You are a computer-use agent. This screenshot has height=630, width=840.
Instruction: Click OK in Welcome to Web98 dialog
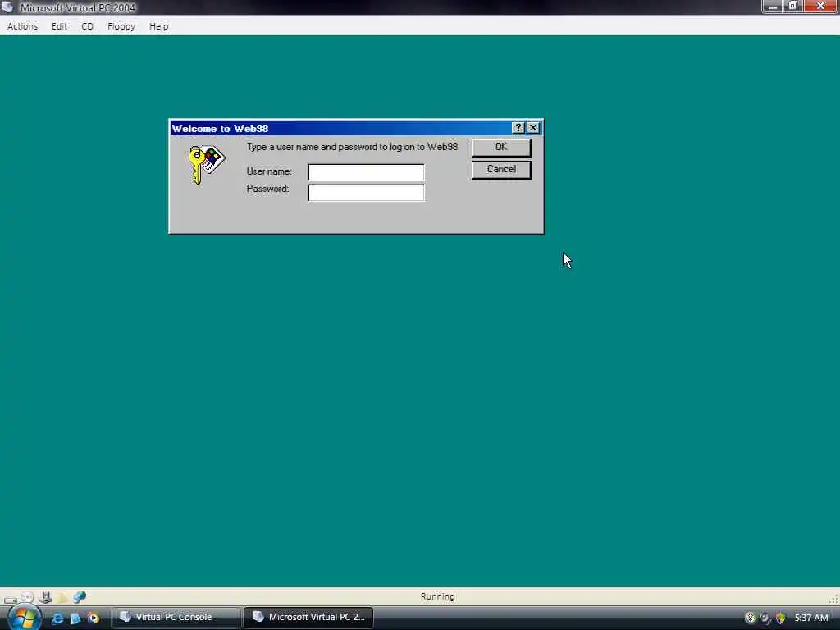(x=501, y=148)
